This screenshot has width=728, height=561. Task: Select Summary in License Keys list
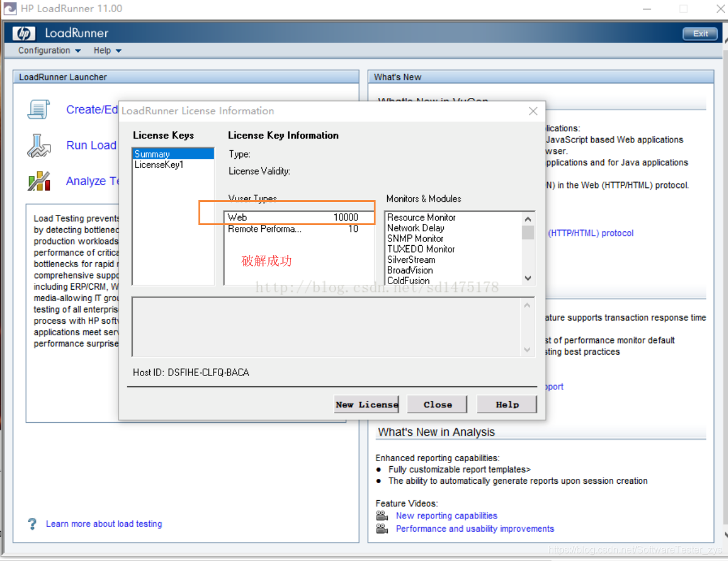coord(173,153)
